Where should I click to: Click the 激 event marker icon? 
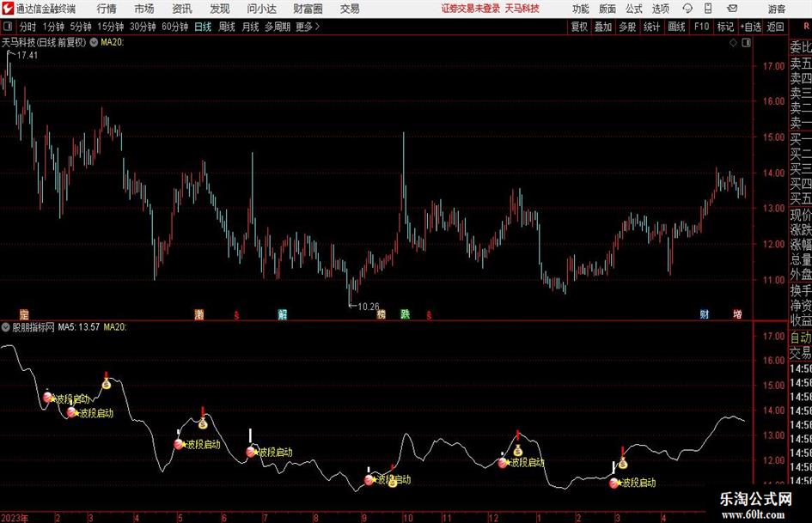pyautogui.click(x=198, y=313)
